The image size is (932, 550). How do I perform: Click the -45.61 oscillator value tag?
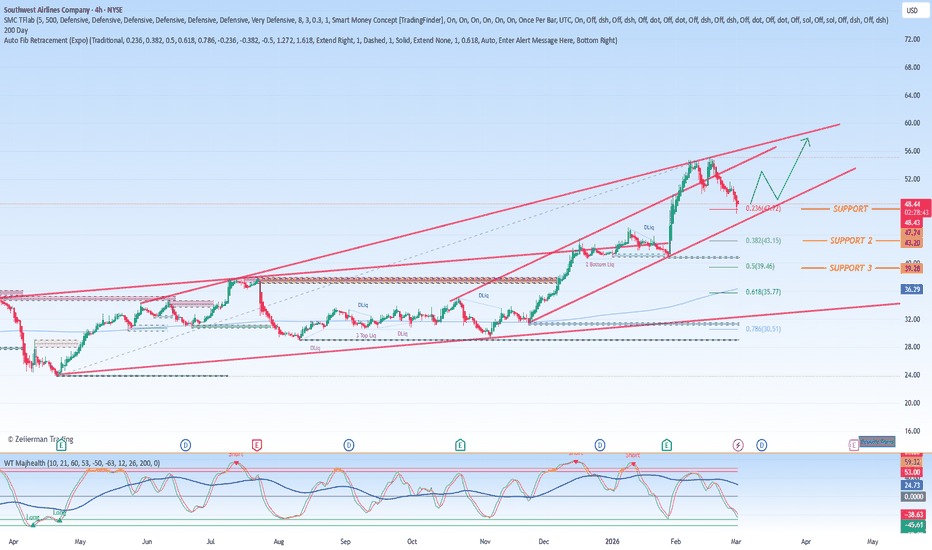914,525
